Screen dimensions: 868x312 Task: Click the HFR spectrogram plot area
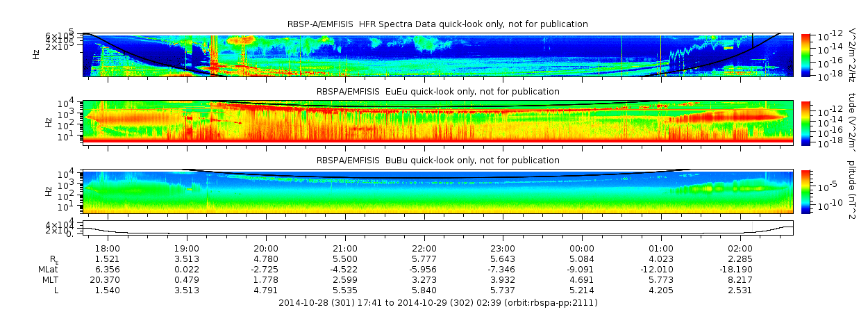pyautogui.click(x=438, y=54)
